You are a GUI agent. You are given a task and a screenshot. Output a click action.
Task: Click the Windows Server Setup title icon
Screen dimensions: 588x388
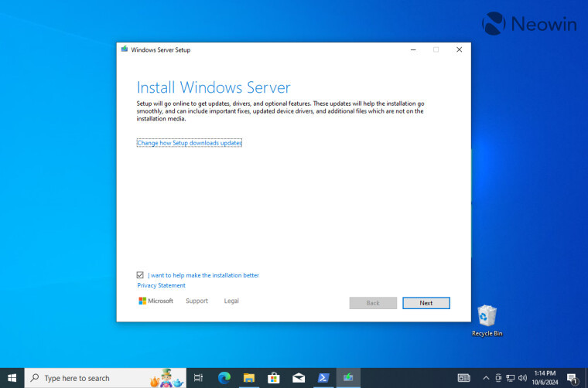tap(125, 49)
